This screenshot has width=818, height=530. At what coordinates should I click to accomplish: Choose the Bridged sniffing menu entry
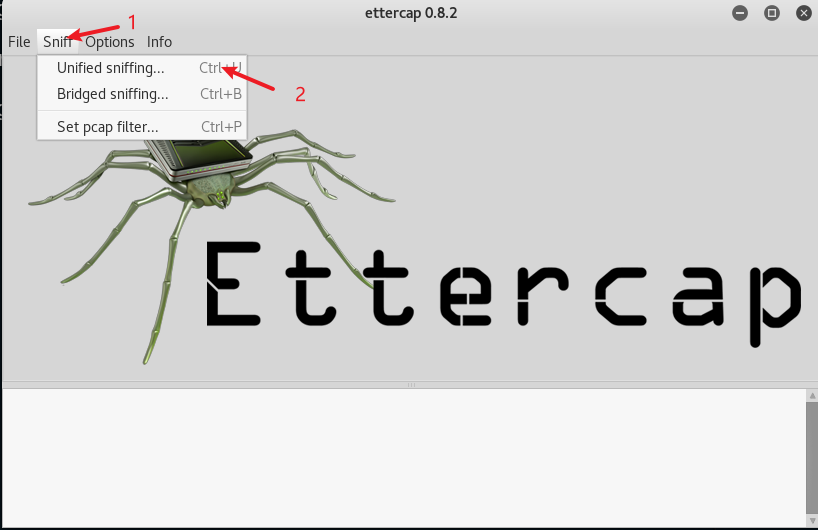point(113,95)
